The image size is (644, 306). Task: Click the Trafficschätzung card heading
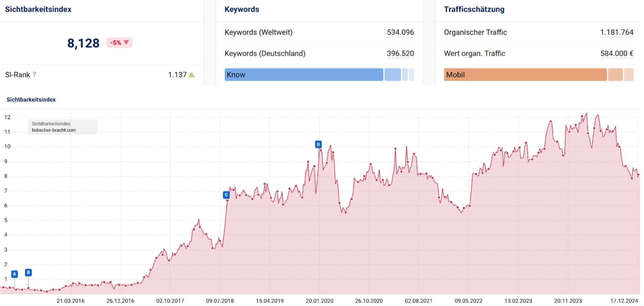[x=474, y=9]
